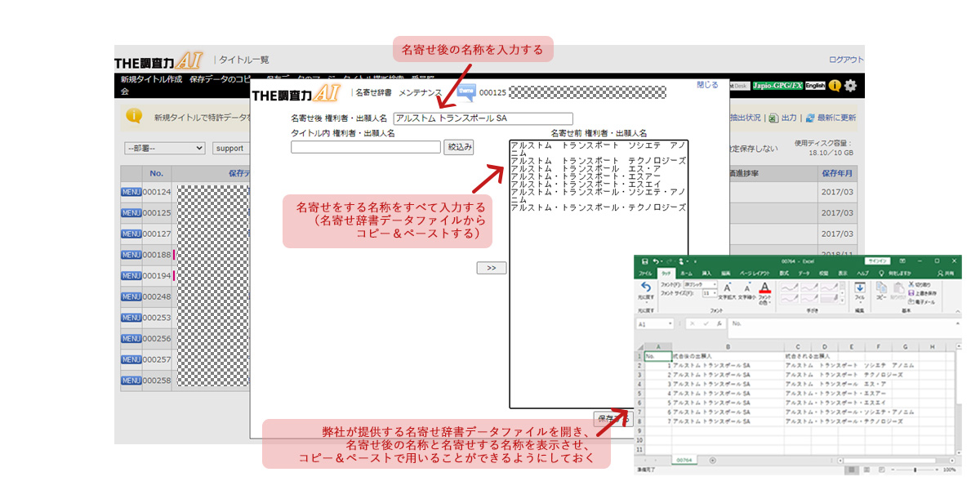Click 新規タイトル作成 in the black menu bar

(151, 80)
